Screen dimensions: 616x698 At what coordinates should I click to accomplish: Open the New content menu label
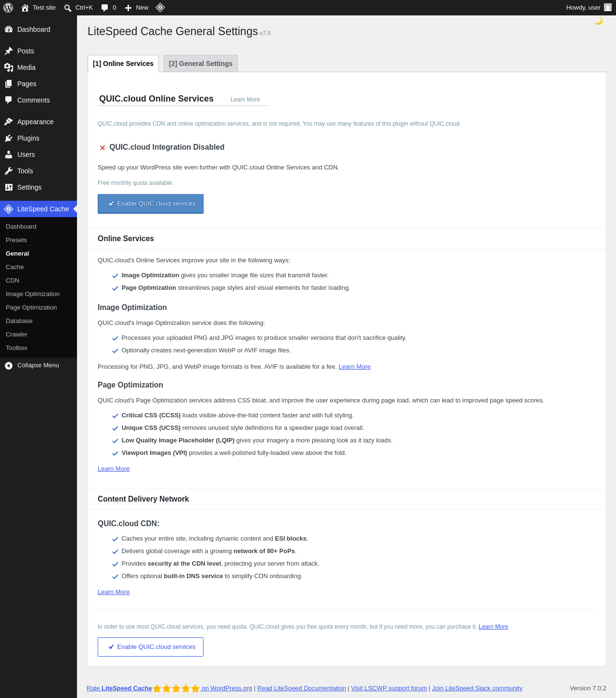142,8
